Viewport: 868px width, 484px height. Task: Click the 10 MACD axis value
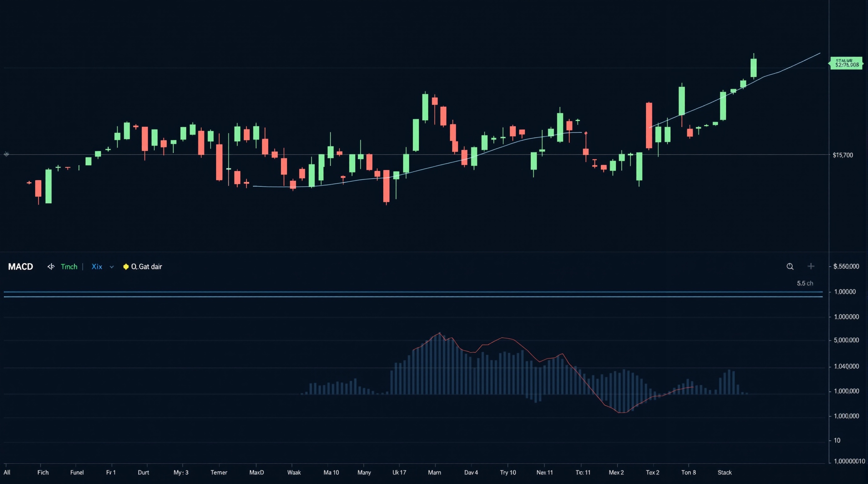[837, 440]
